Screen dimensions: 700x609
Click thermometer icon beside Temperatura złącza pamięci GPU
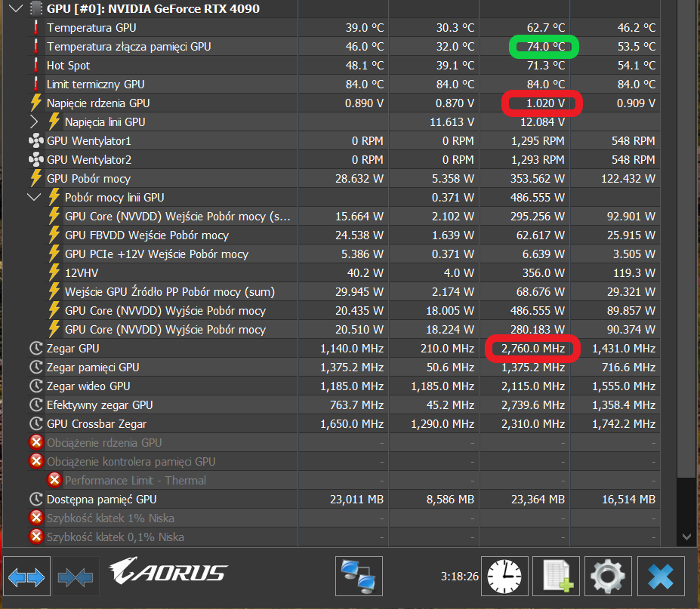pyautogui.click(x=36, y=46)
